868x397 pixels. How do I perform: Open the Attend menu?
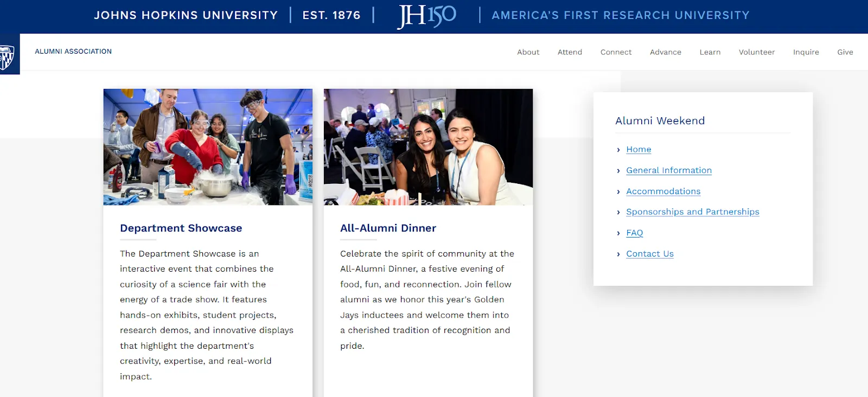[570, 52]
